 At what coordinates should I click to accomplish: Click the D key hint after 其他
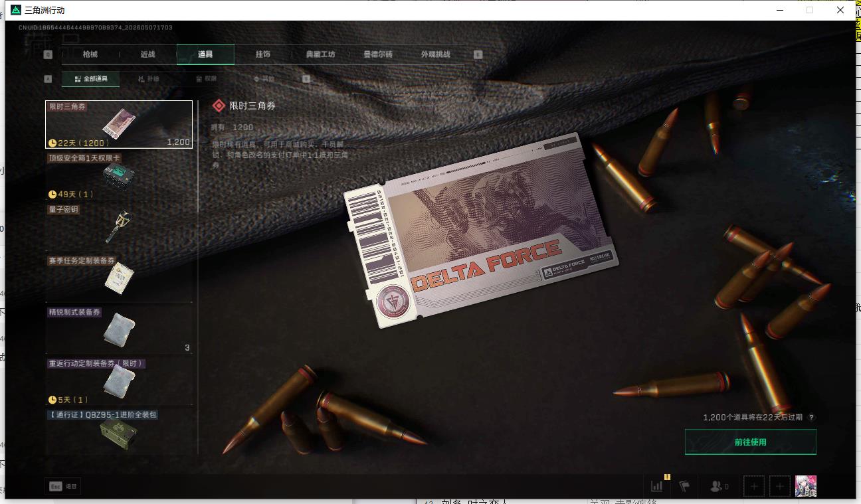click(306, 79)
